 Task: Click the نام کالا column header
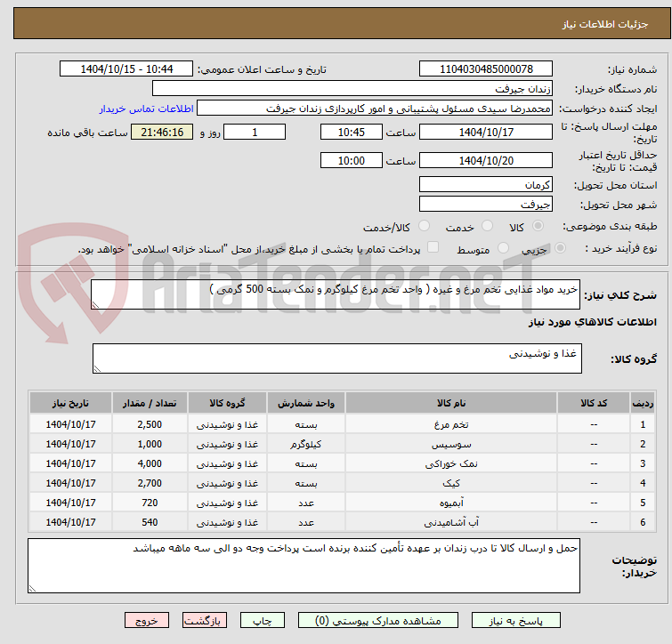(x=451, y=403)
